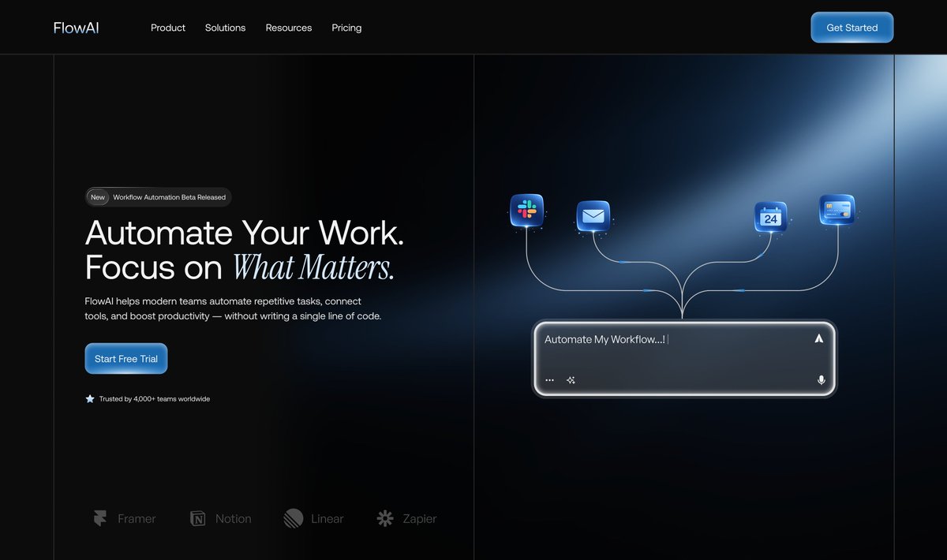The width and height of the screenshot is (947, 560).
Task: Open Workflow Automation Beta Released announcement
Action: pyautogui.click(x=169, y=197)
